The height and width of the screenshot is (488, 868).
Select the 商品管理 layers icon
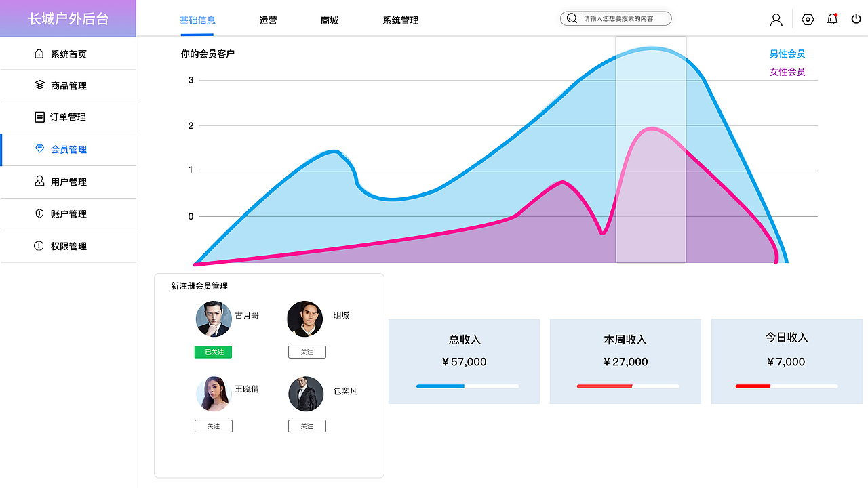pyautogui.click(x=39, y=85)
